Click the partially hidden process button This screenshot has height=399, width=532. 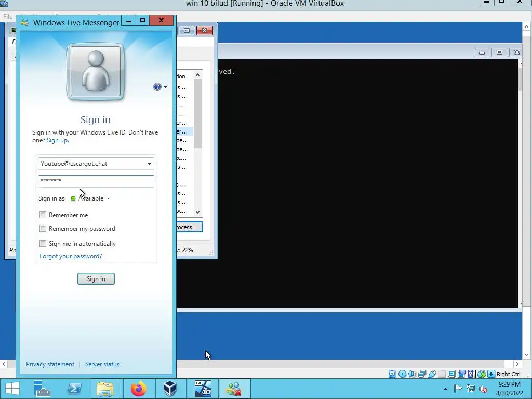(189, 227)
